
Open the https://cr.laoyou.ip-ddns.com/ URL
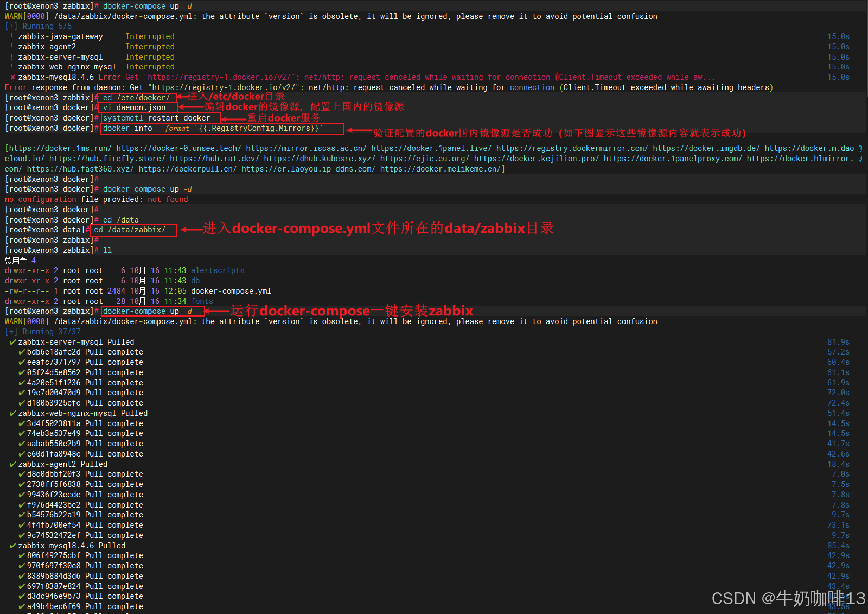(x=308, y=169)
